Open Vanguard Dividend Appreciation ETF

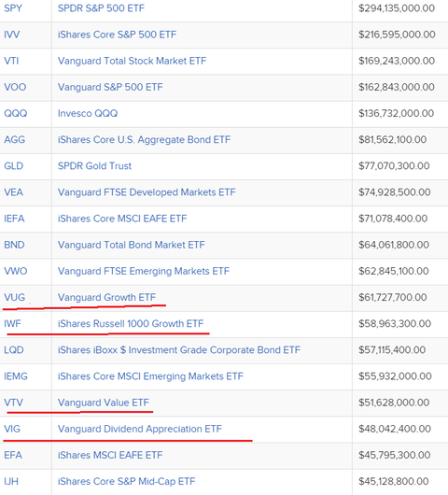point(140,429)
